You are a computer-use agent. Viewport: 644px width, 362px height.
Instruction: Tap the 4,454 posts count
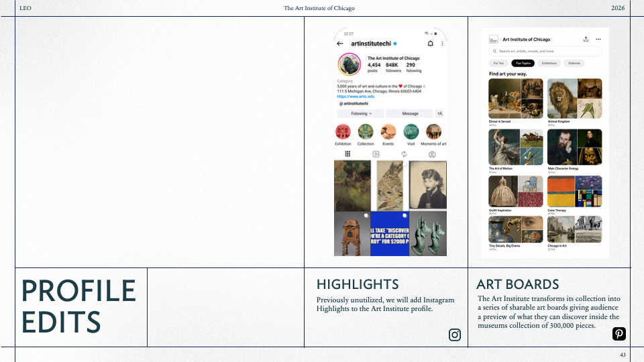point(374,67)
